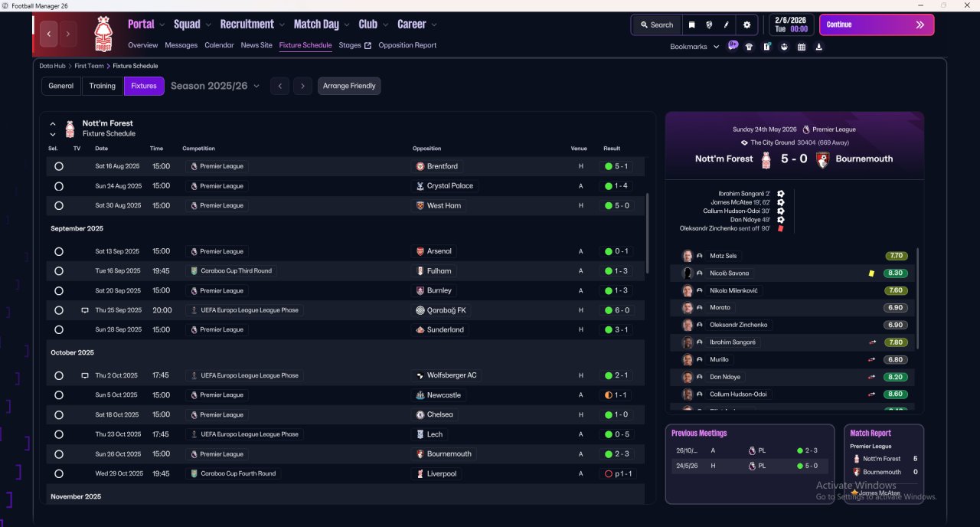Select the radio button for Crystal Palace fixture
Image resolution: width=980 pixels, height=527 pixels.
coord(59,186)
